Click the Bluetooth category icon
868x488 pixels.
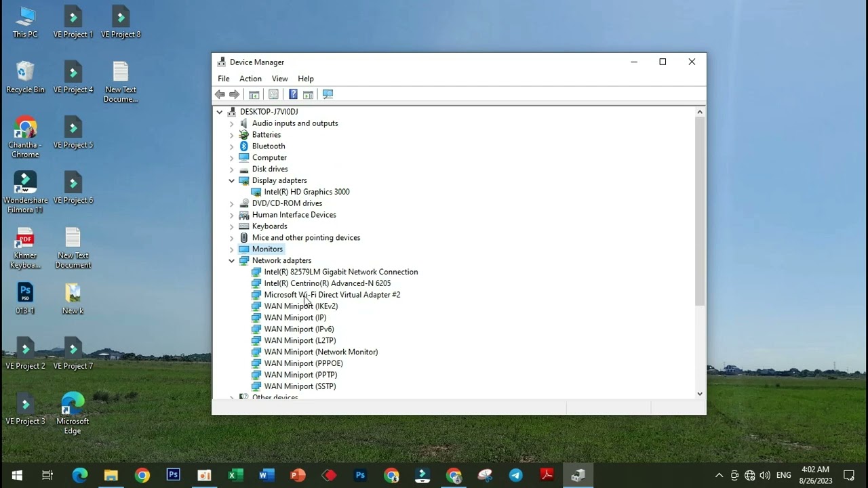(244, 146)
